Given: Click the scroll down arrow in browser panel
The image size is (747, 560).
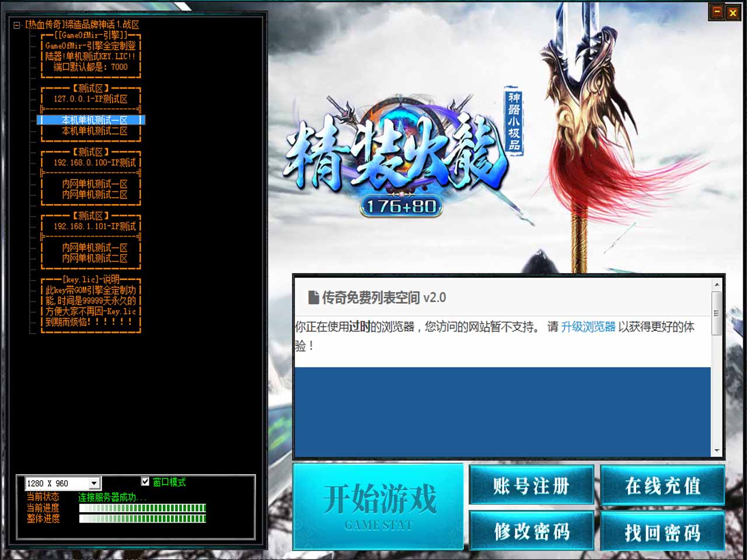Looking at the screenshot, I should click(x=717, y=451).
